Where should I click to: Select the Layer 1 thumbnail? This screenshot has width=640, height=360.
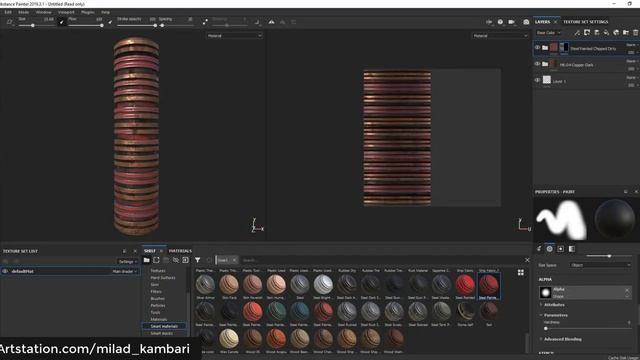[x=547, y=80]
